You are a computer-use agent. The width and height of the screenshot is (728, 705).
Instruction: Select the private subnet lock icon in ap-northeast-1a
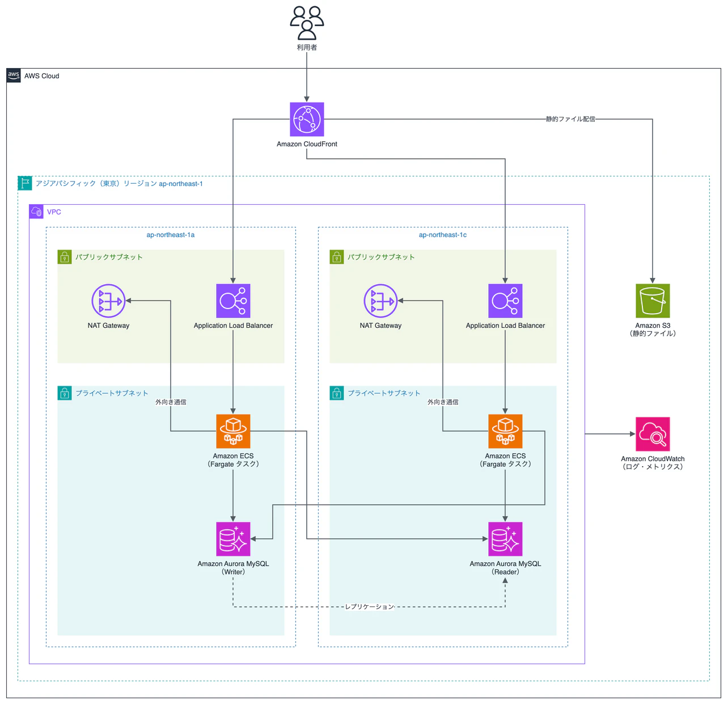[x=65, y=393]
